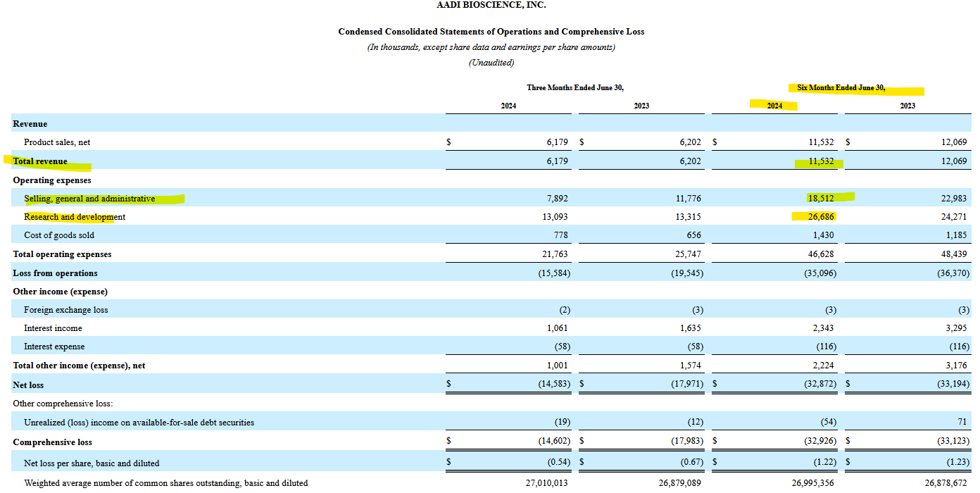This screenshot has width=980, height=493.
Task: Select net loss per share (1.22)
Action: coord(824,463)
